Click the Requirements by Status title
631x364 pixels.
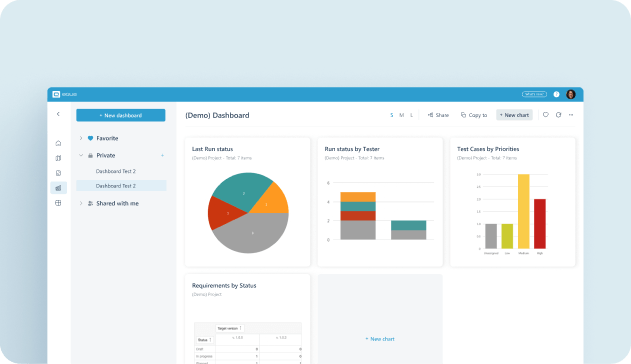(224, 286)
